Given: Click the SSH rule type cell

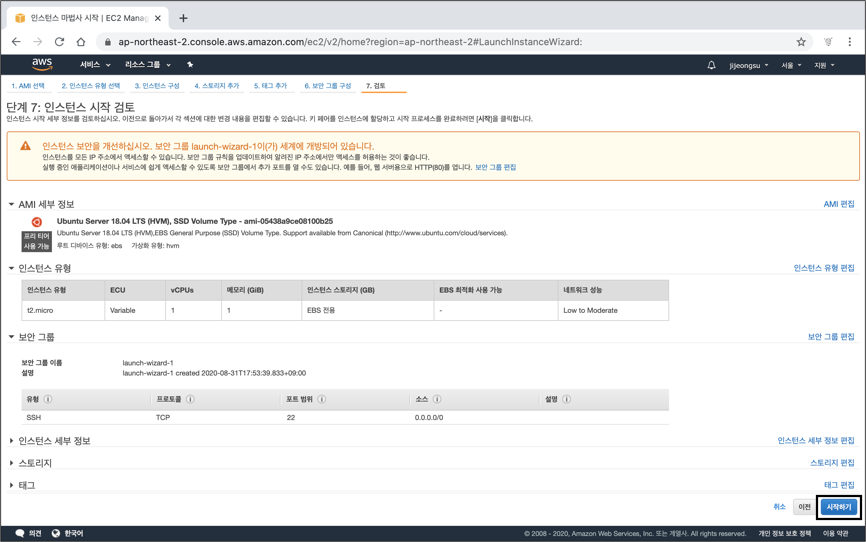Looking at the screenshot, I should (x=34, y=418).
